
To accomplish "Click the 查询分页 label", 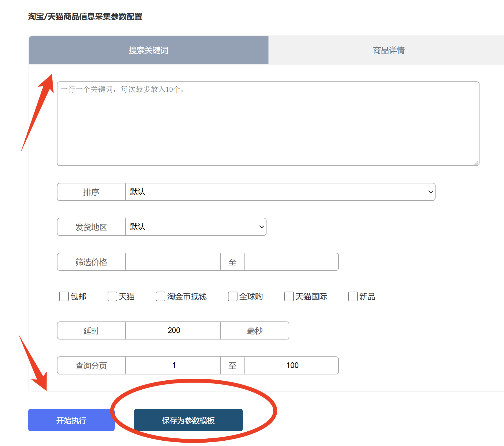I will [91, 365].
